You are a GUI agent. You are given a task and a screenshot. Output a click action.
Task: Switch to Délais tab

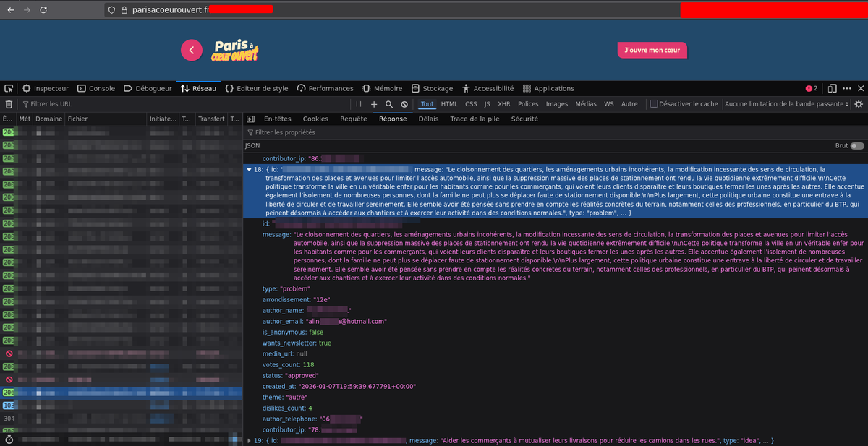(428, 119)
